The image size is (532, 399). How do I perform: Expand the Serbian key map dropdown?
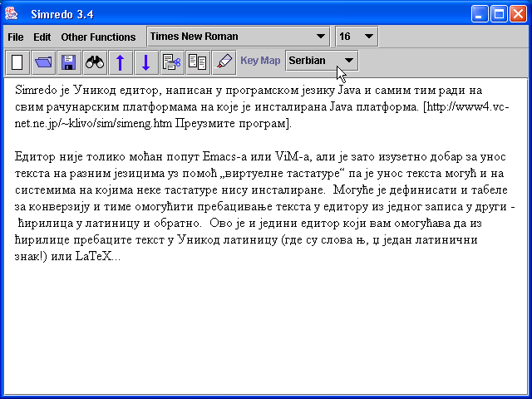[349, 61]
